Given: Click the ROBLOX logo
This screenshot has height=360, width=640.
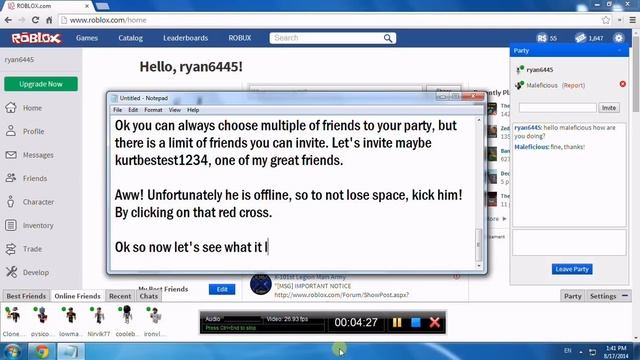Looking at the screenshot, I should click(x=36, y=38).
